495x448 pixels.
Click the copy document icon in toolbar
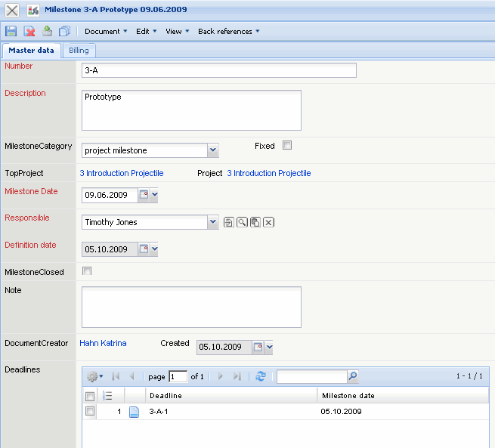point(64,31)
